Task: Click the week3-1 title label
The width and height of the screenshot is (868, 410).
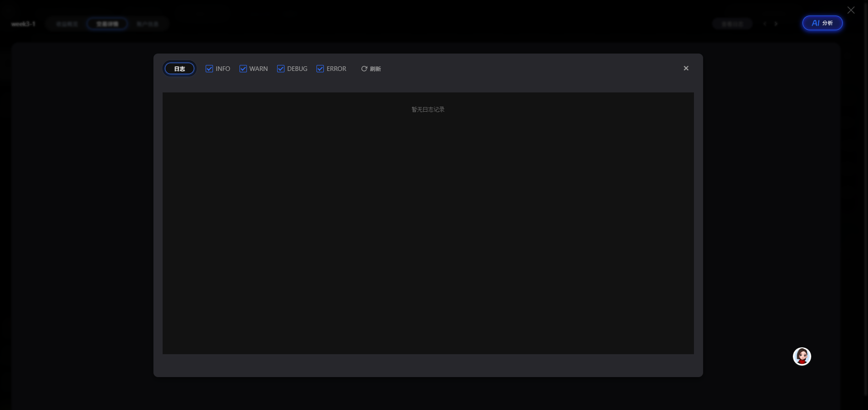Action: coord(23,24)
